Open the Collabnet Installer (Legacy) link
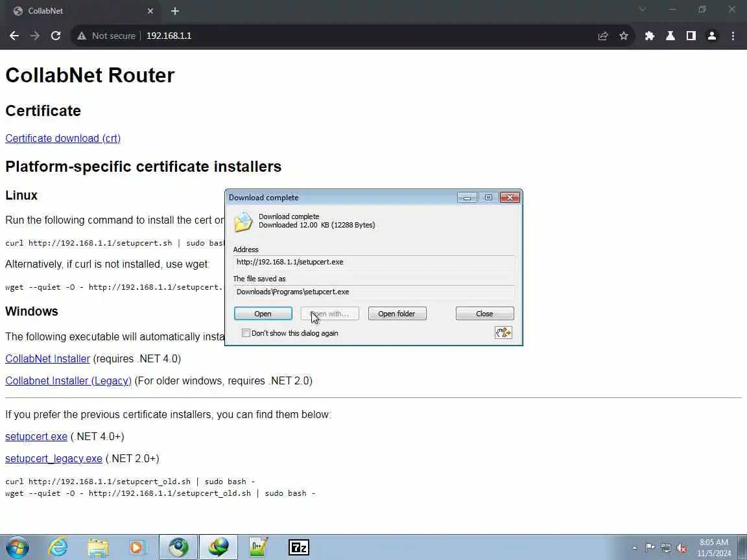The image size is (747, 560). (x=68, y=380)
